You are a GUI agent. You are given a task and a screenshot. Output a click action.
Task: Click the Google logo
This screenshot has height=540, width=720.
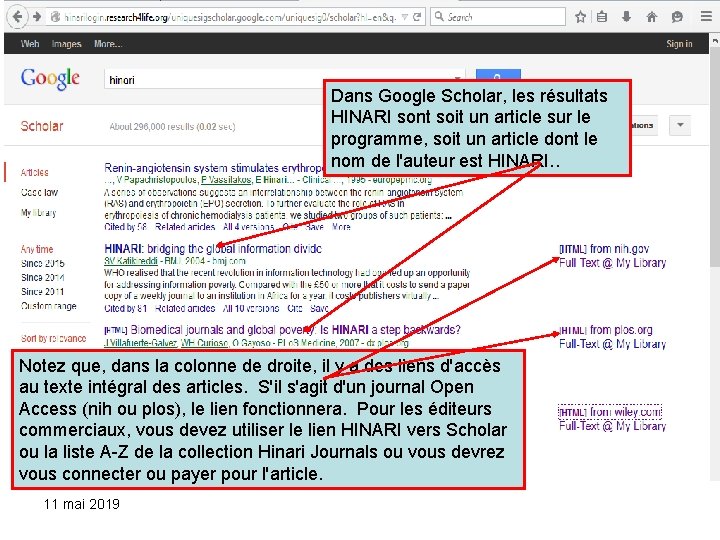(x=50, y=79)
